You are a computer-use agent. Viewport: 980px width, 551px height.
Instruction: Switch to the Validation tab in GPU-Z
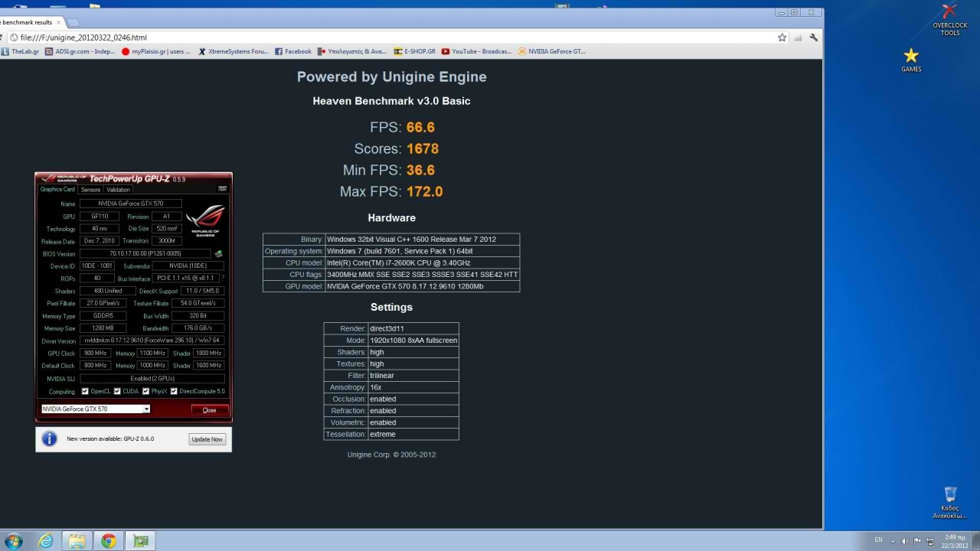pos(118,190)
